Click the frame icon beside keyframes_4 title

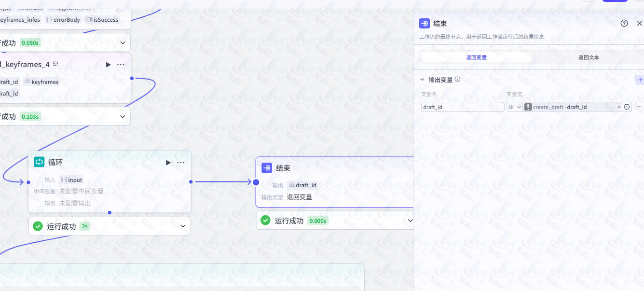(55, 64)
